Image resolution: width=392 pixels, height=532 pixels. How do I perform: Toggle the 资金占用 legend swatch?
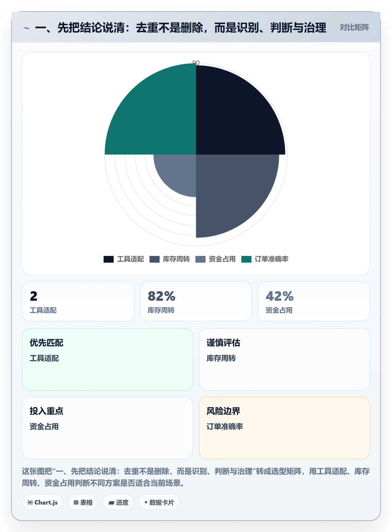[200, 259]
